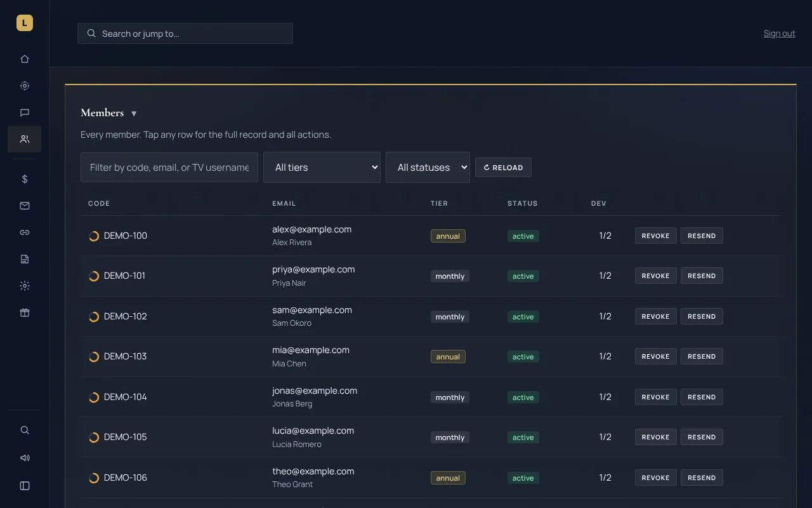Open the dollar sign revenue icon
812x508 pixels.
click(25, 179)
